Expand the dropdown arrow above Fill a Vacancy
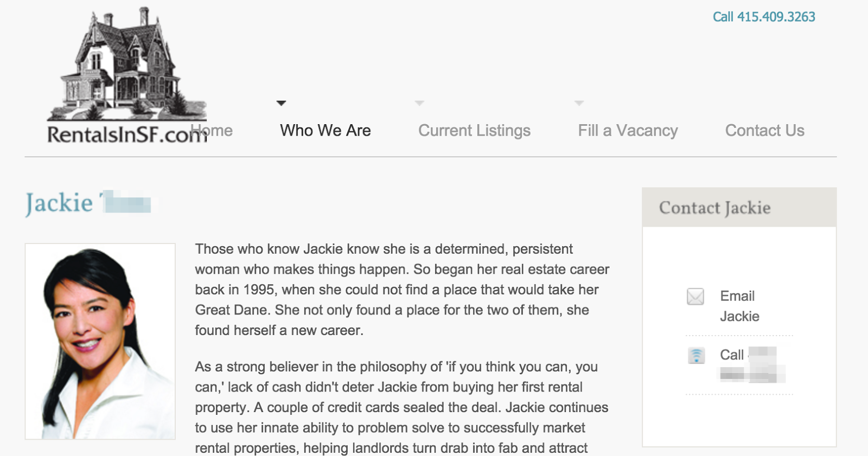 [579, 103]
